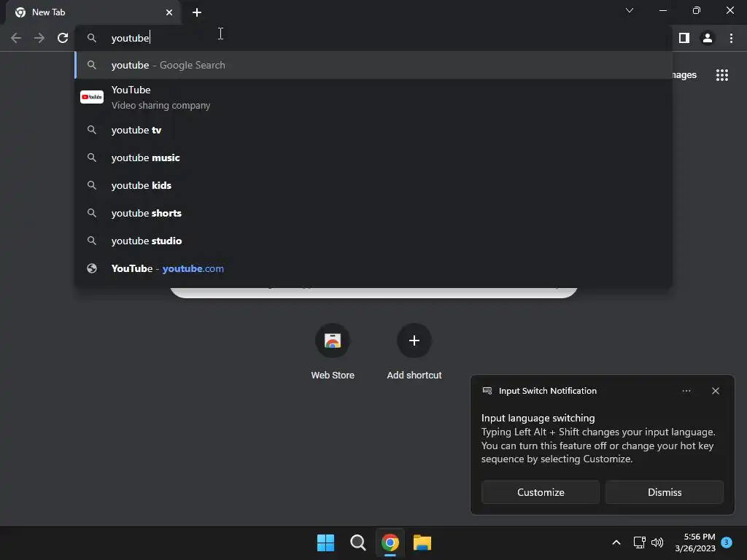Screen dimensions: 747x560
Task: Click the search icon in address bar
Action: [91, 38]
